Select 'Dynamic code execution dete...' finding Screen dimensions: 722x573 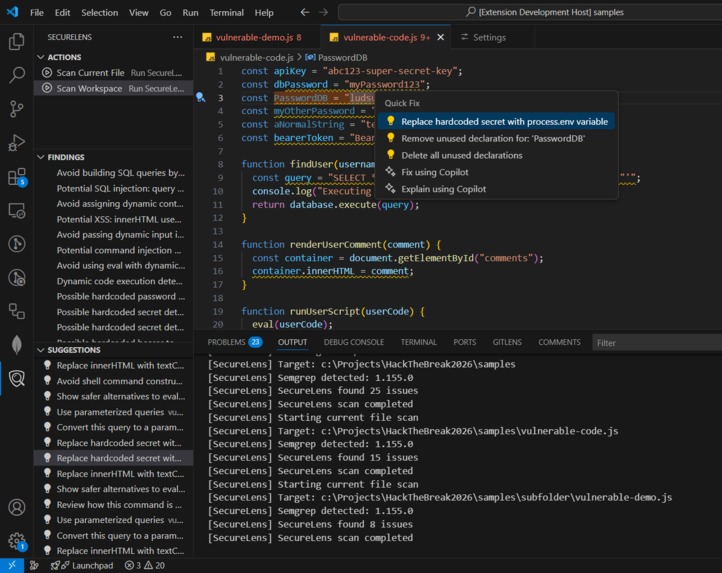tap(113, 281)
